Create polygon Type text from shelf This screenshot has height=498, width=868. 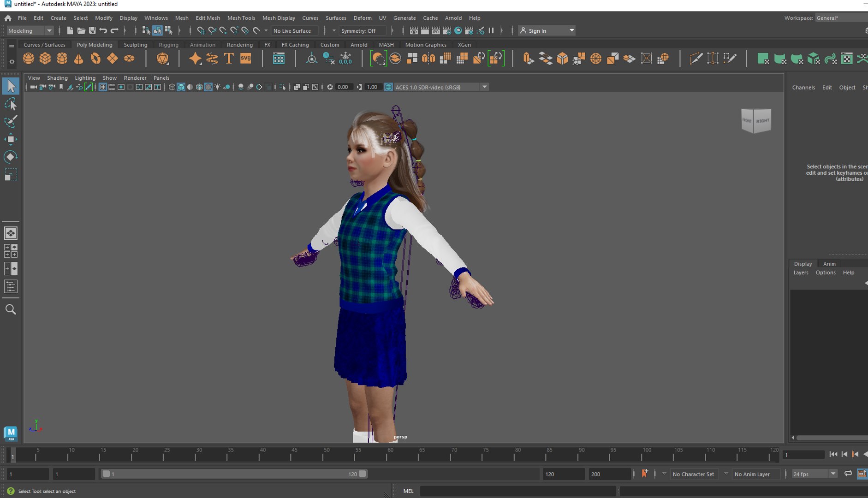click(229, 59)
